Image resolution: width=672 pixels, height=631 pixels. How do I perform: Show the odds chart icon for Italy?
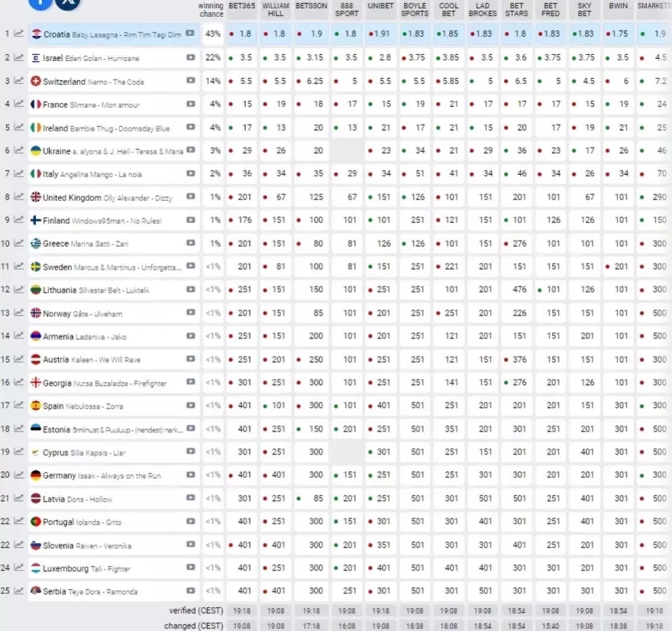(x=19, y=174)
